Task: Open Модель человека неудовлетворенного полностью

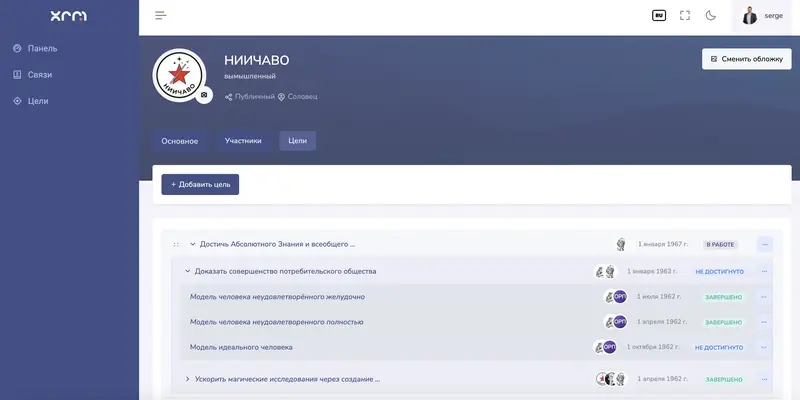Action: point(277,322)
